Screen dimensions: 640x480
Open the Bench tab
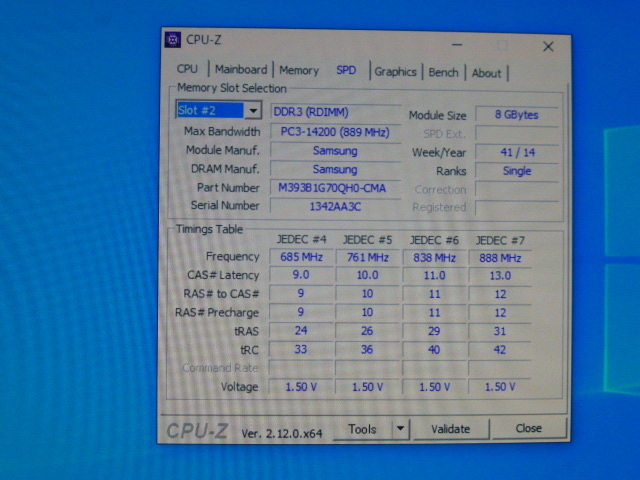[443, 72]
